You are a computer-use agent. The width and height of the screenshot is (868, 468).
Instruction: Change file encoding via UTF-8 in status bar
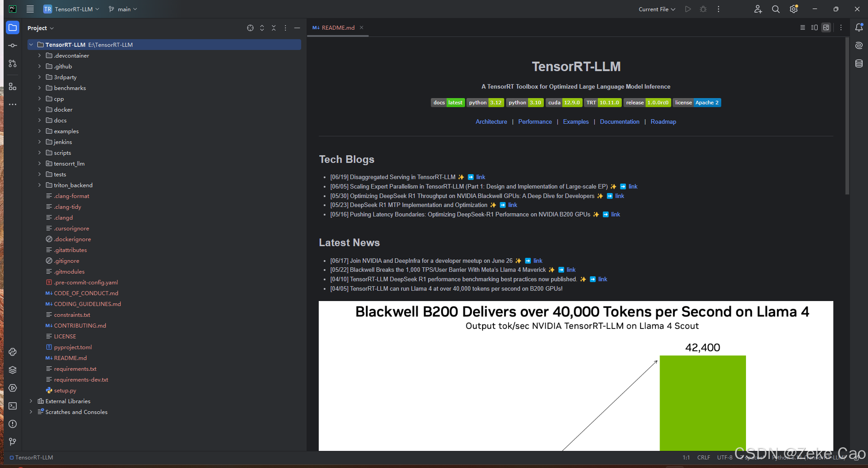click(724, 457)
